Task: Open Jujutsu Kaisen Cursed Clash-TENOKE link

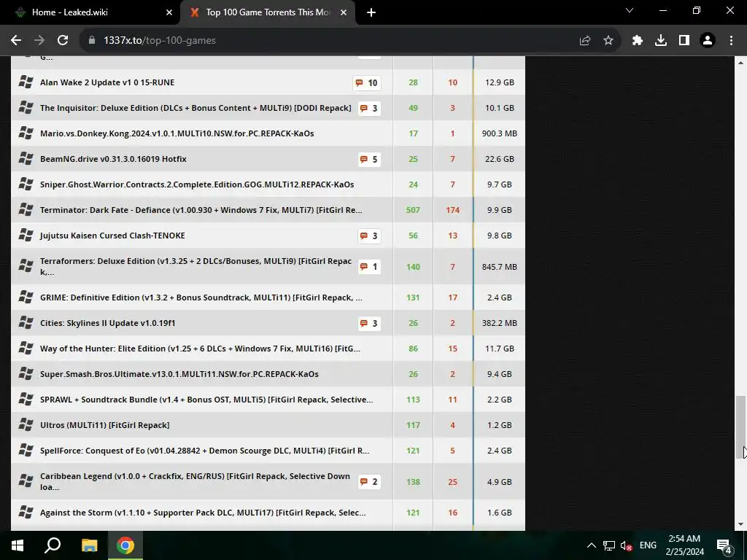Action: [112, 236]
